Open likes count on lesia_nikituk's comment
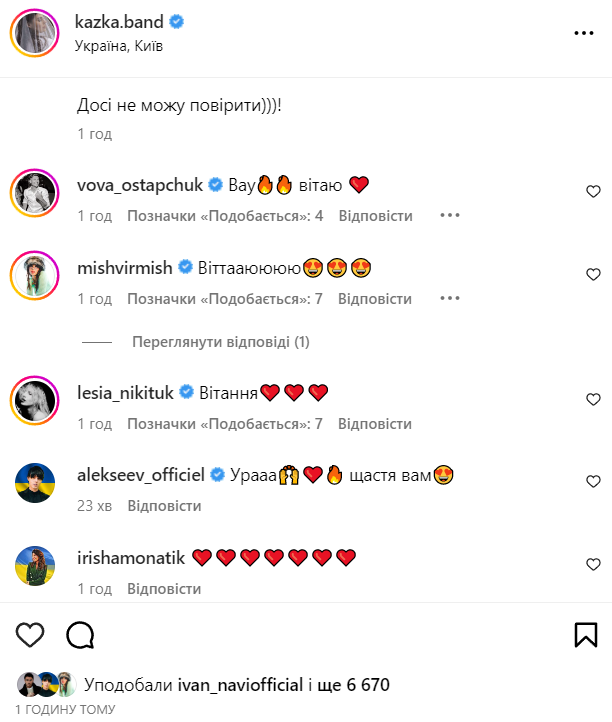612x722 pixels. [225, 424]
